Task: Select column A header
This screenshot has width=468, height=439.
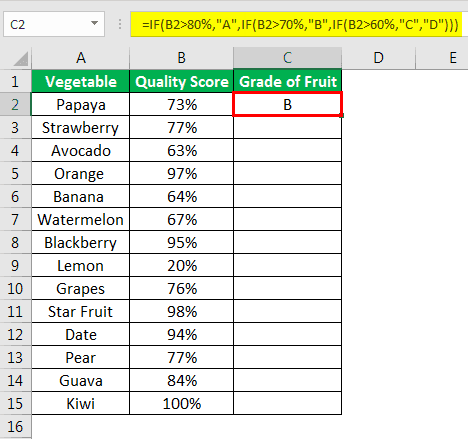Action: coord(81,58)
